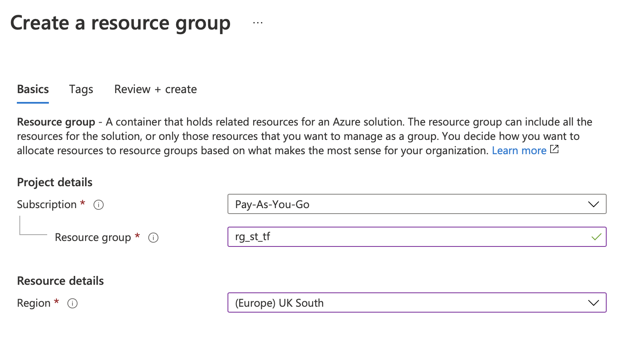Go to the Review + create tab
The height and width of the screenshot is (364, 637).
click(155, 90)
